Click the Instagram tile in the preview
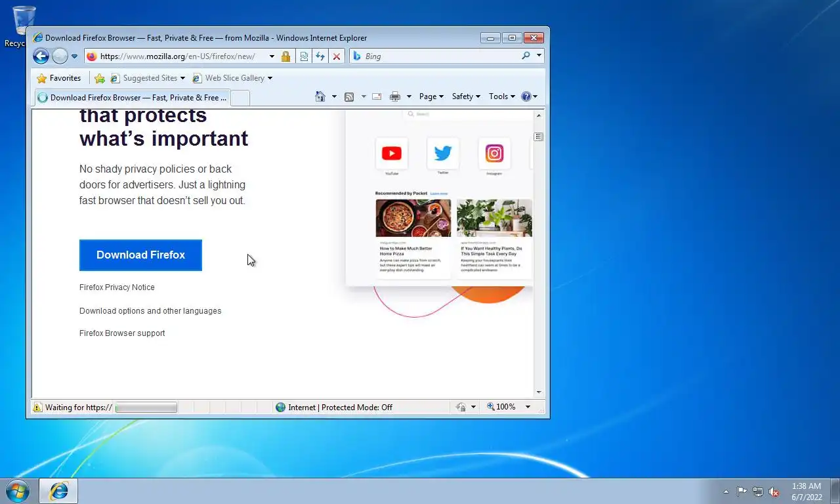 pyautogui.click(x=494, y=154)
